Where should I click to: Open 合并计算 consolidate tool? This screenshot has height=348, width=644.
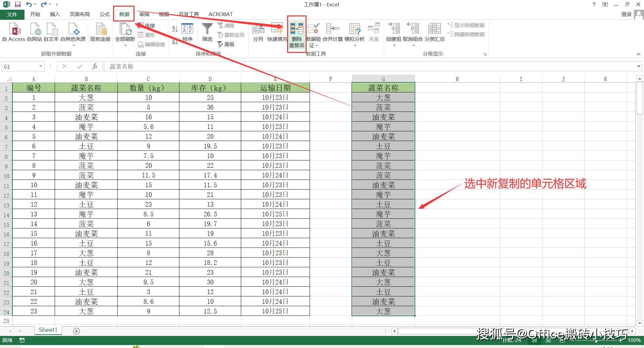pyautogui.click(x=333, y=32)
